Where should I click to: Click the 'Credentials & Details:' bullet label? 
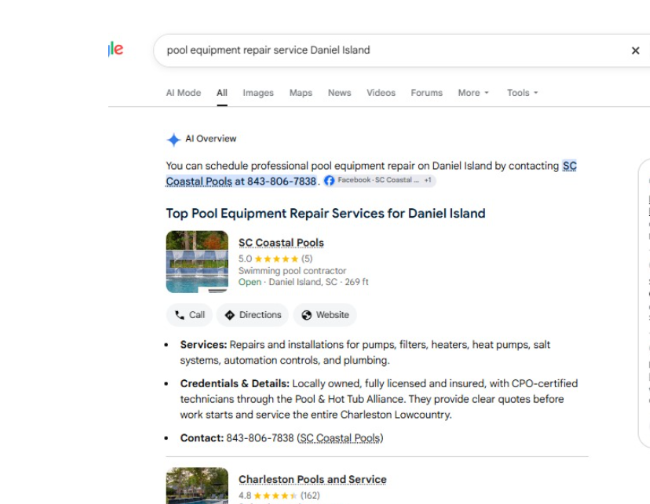point(235,384)
